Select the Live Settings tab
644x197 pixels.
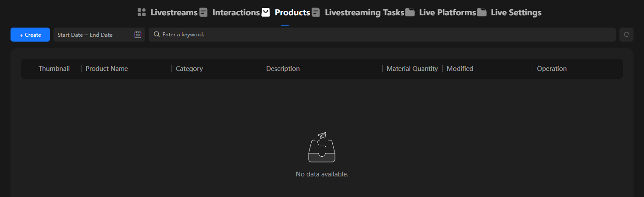(x=516, y=12)
